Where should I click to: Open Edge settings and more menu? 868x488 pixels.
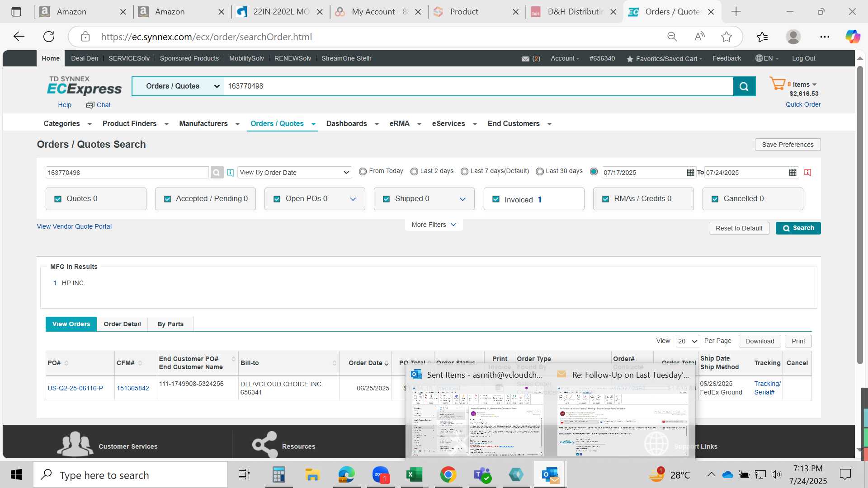[x=825, y=37]
